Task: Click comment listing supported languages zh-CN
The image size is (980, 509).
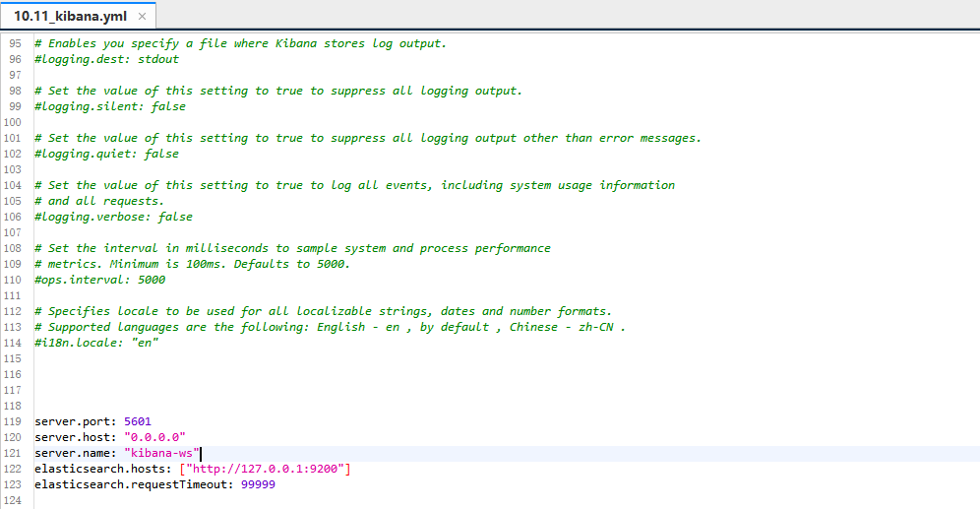Action: [x=330, y=327]
